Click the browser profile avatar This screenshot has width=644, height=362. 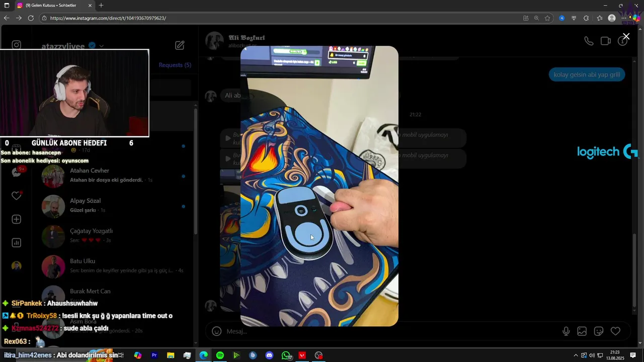point(612,18)
